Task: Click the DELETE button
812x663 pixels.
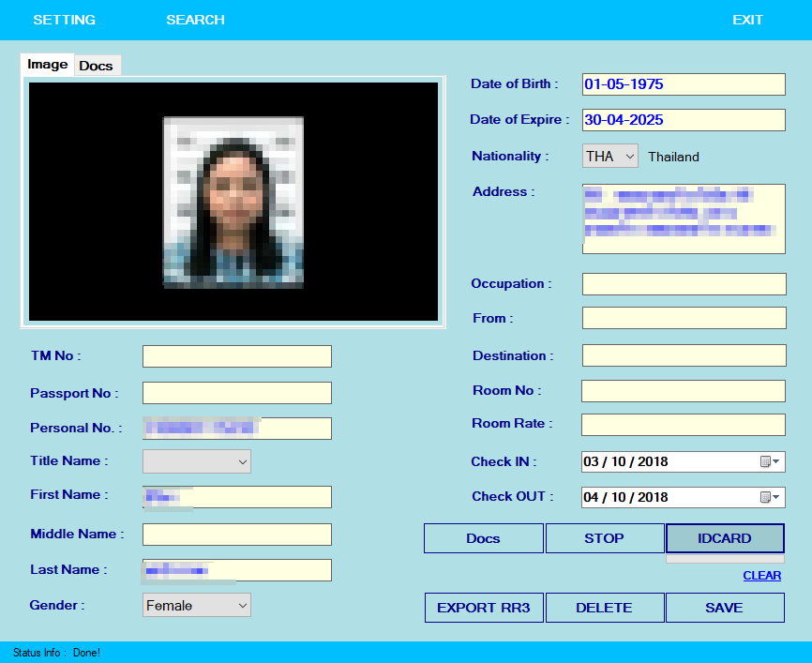Action: click(605, 608)
